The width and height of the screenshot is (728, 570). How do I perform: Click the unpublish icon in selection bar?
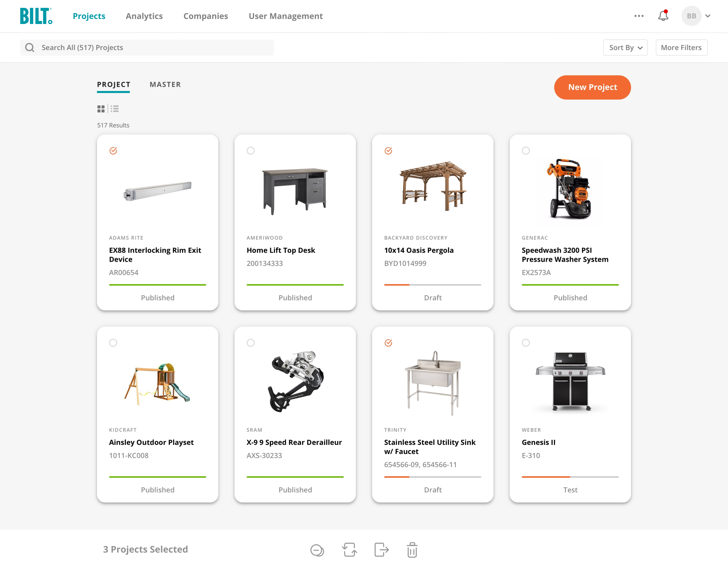coord(317,550)
